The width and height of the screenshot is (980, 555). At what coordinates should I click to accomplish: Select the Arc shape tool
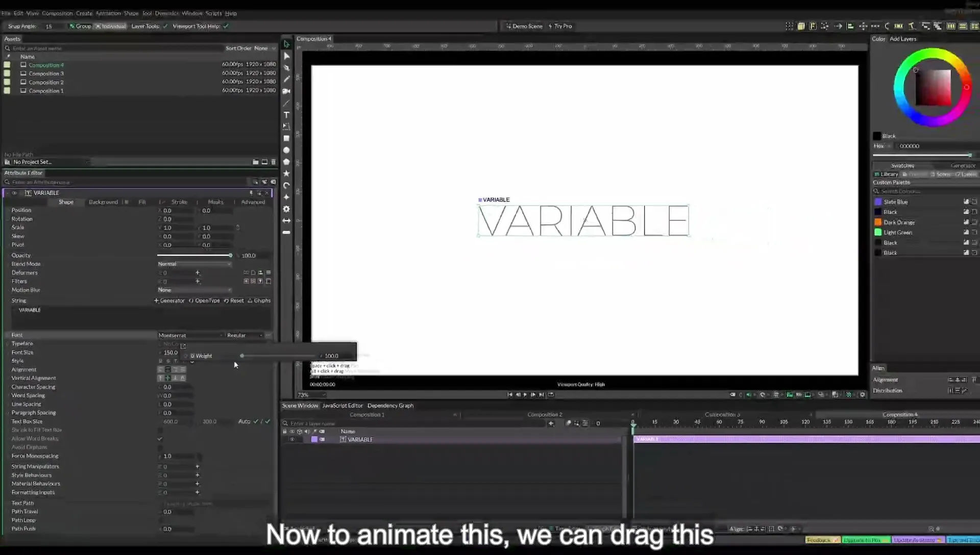(x=286, y=185)
